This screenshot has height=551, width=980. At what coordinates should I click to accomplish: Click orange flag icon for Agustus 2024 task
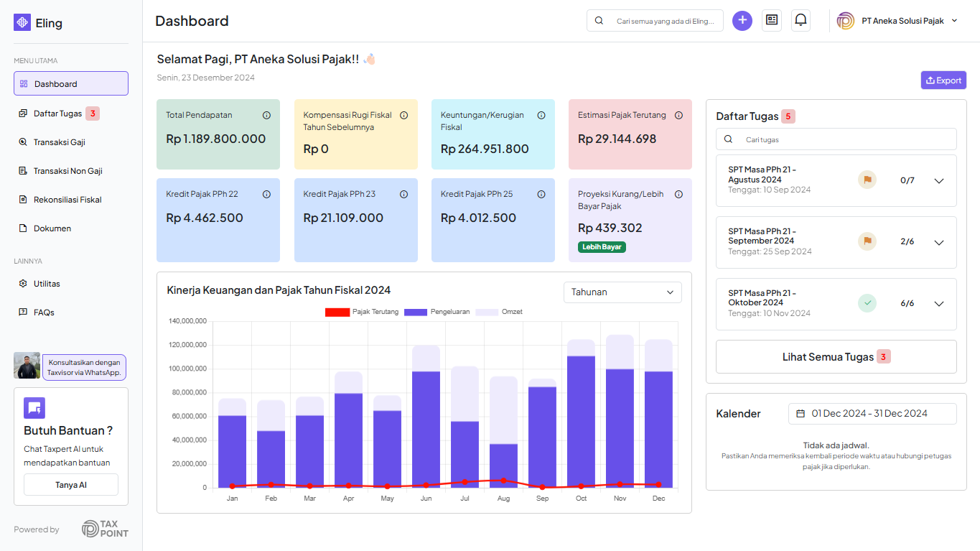coord(867,180)
